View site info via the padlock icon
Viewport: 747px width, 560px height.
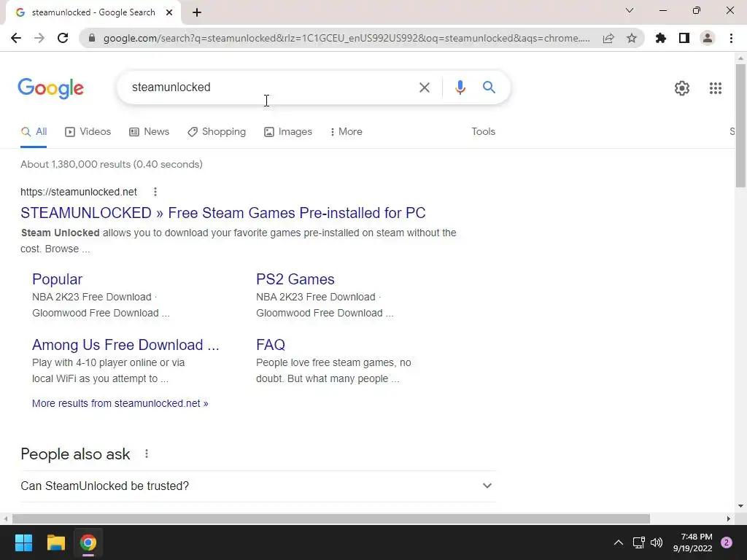coord(92,38)
